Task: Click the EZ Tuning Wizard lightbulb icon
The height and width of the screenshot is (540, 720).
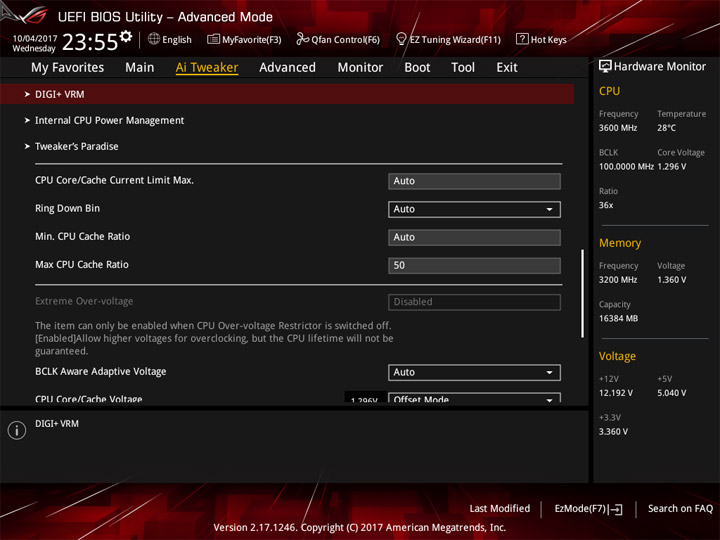Action: click(x=401, y=39)
